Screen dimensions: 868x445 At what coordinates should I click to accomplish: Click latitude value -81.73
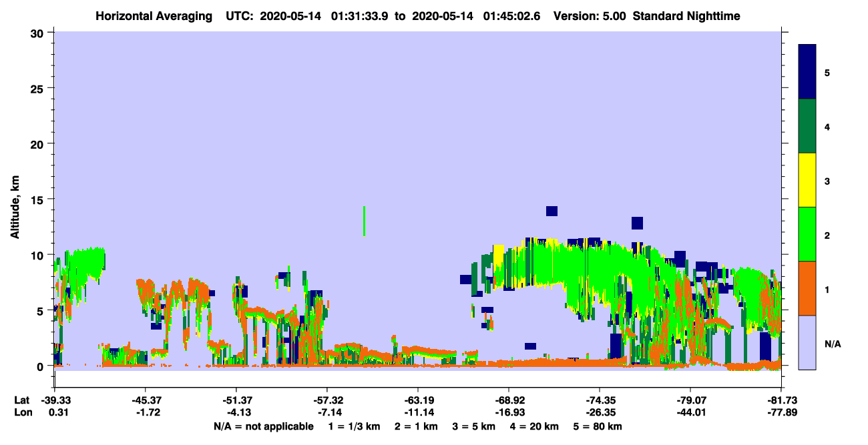781,400
